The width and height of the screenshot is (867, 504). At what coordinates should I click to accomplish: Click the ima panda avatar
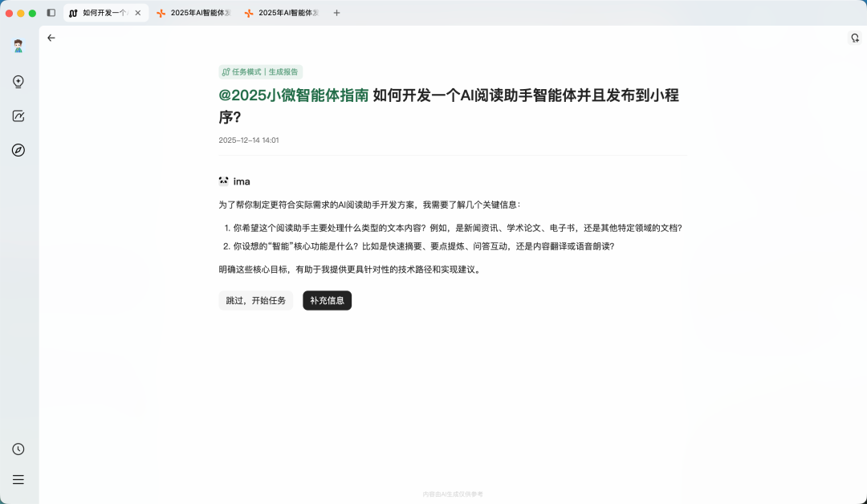point(222,181)
